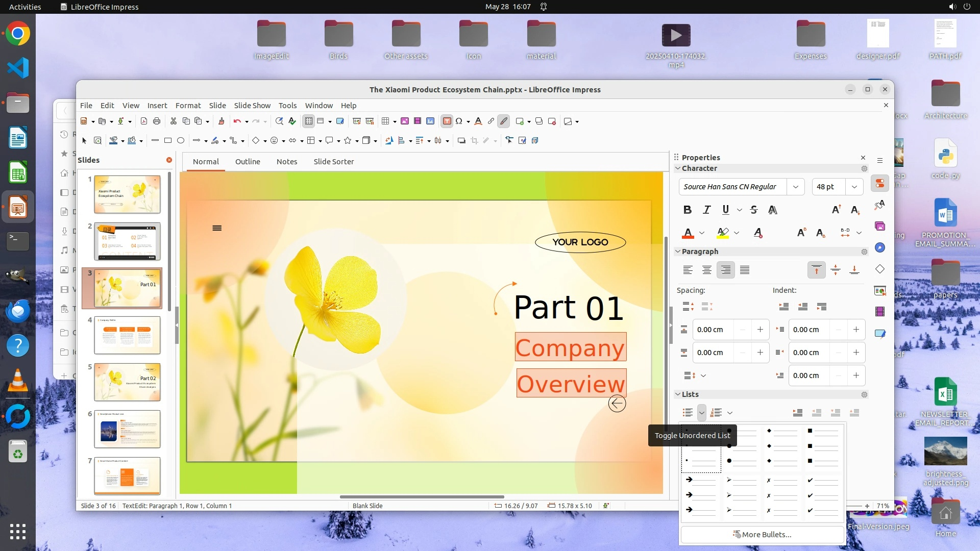Open the font name dropdown

[795, 187]
